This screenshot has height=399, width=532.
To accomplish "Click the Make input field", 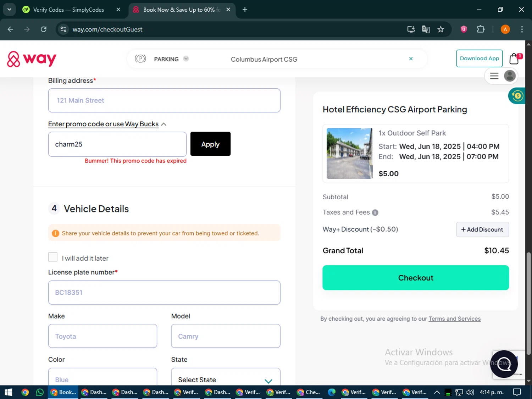I will pyautogui.click(x=102, y=336).
